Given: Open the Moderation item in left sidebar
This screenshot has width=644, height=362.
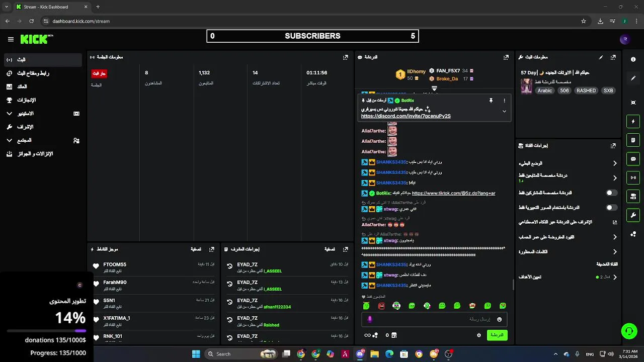Looking at the screenshot, I should pyautogui.click(x=42, y=127).
